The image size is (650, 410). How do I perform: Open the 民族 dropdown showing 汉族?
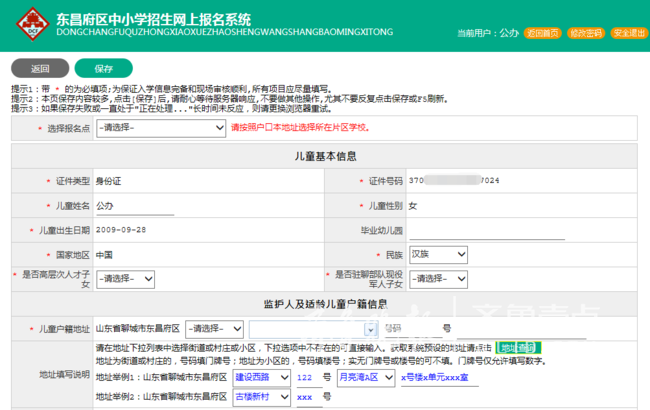click(438, 255)
